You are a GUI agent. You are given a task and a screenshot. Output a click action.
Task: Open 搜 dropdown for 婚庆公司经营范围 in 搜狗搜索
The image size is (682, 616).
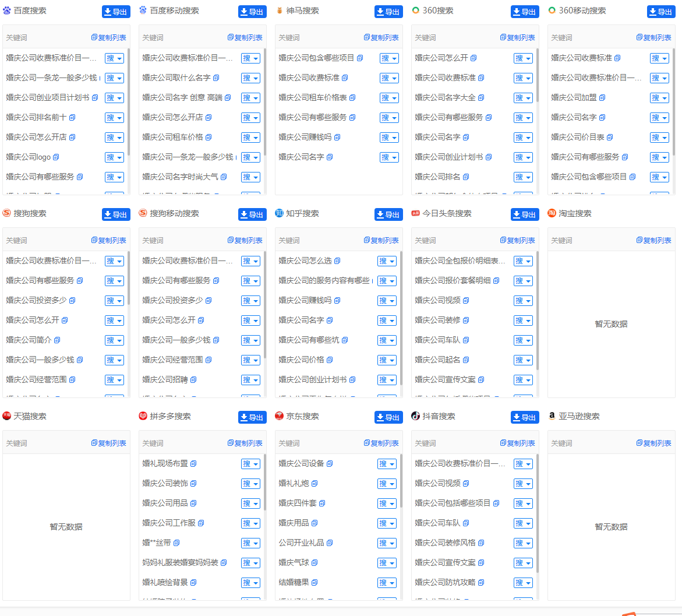point(114,380)
